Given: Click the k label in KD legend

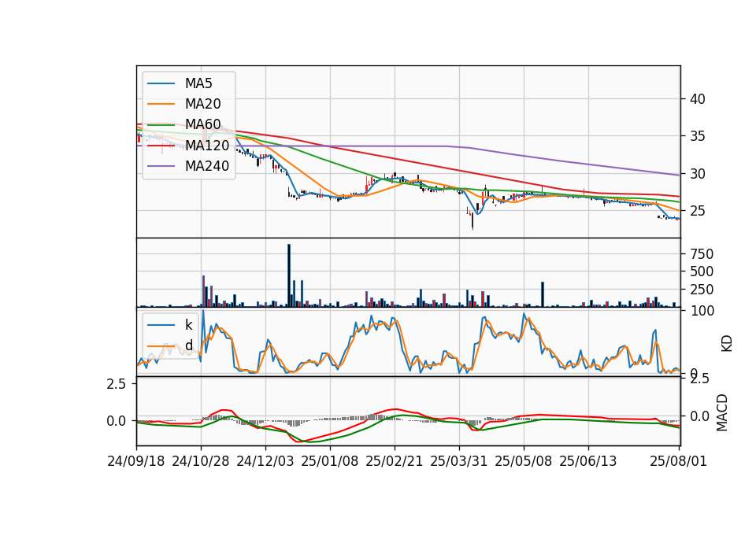Looking at the screenshot, I should click(x=188, y=325).
